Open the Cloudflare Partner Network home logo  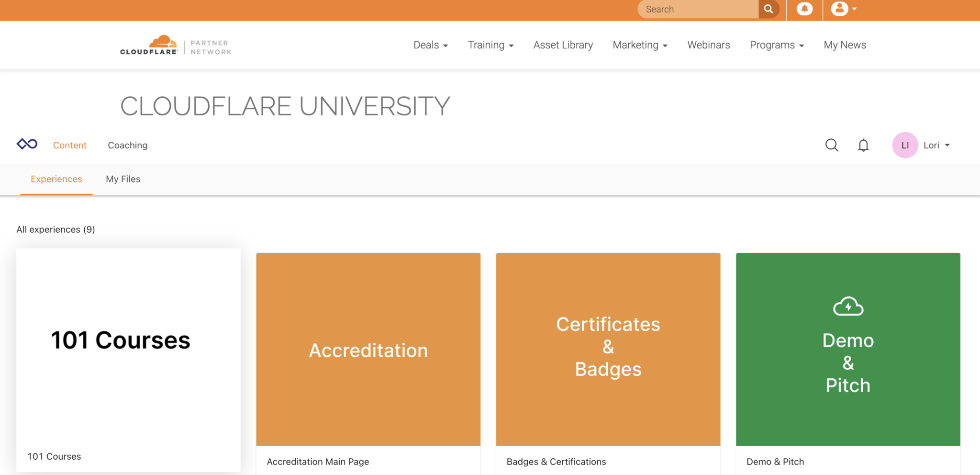175,45
